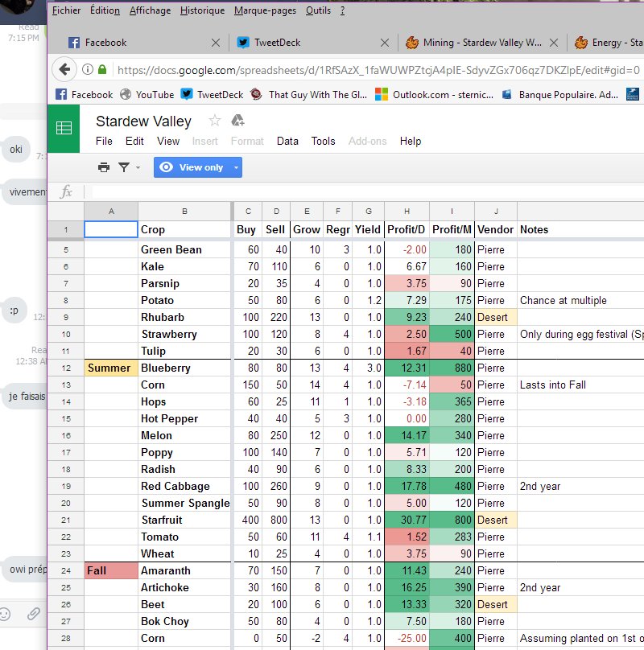Image resolution: width=644 pixels, height=650 pixels.
Task: Click the Crop header cell
Action: (184, 229)
